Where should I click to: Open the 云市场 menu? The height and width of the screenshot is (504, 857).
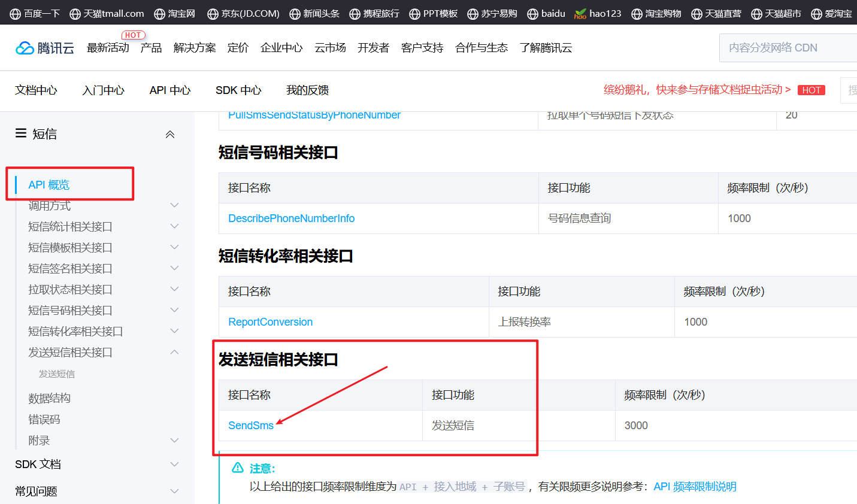click(330, 48)
